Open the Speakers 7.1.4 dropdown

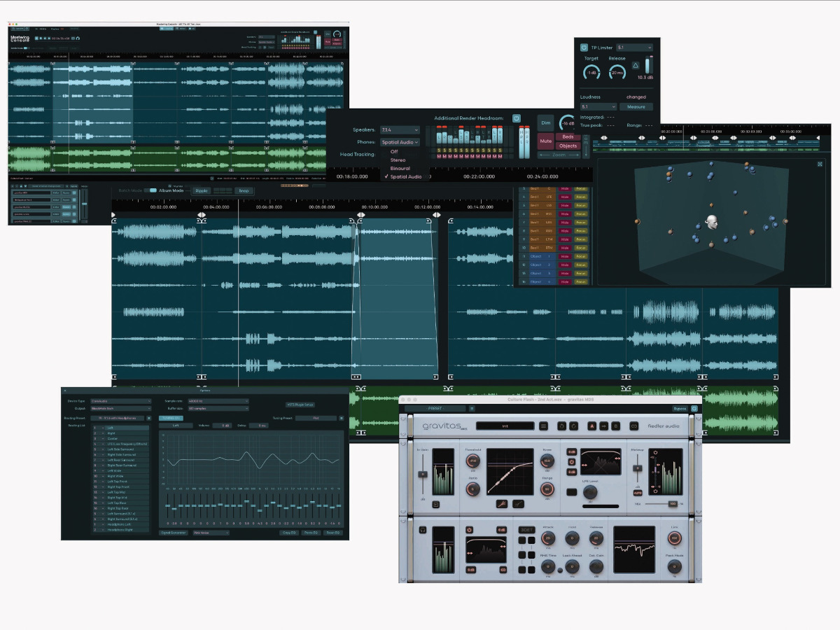click(x=400, y=130)
